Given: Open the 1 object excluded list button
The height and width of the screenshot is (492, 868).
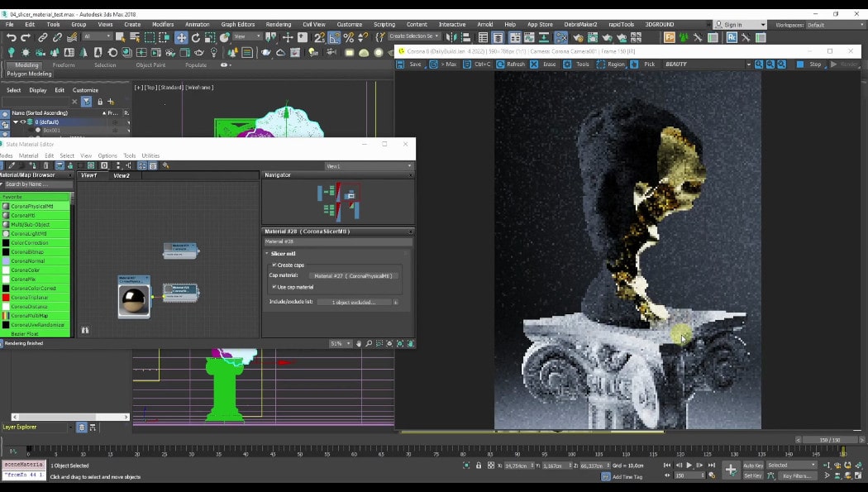Looking at the screenshot, I should click(x=354, y=302).
